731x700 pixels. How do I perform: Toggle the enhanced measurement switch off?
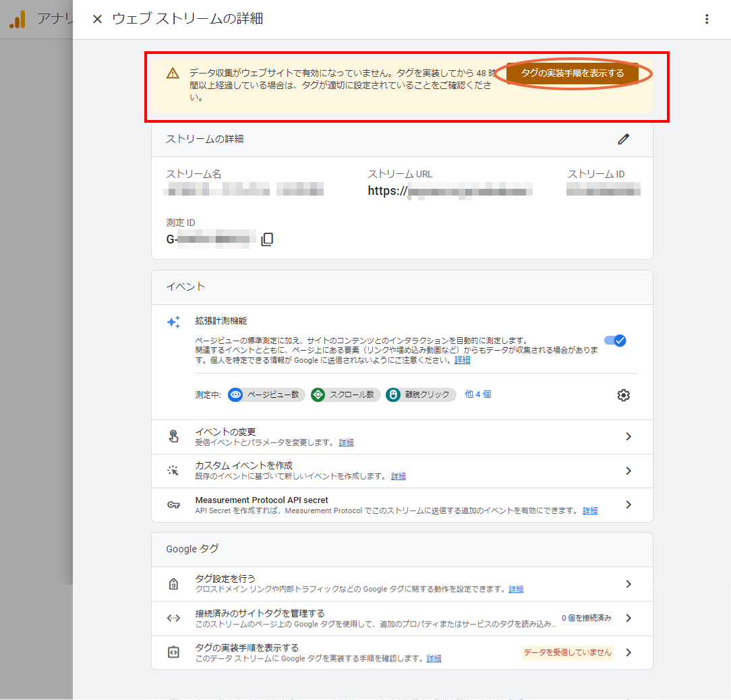pos(615,341)
